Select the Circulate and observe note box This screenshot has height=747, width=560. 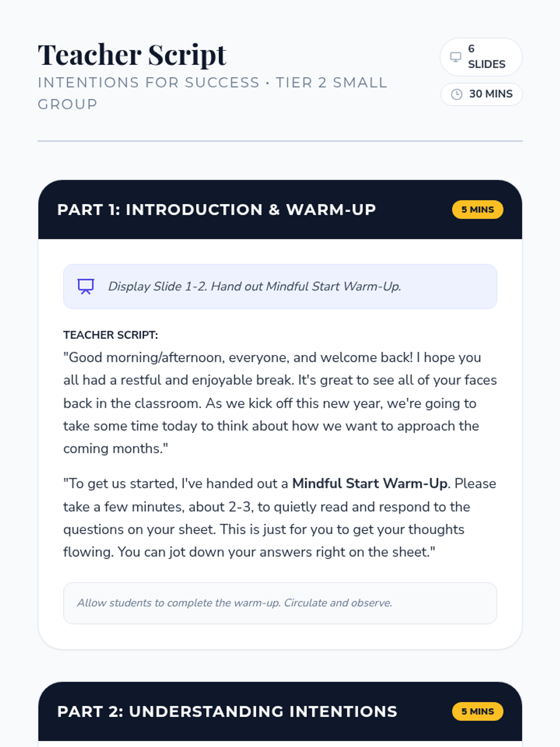pyautogui.click(x=280, y=603)
